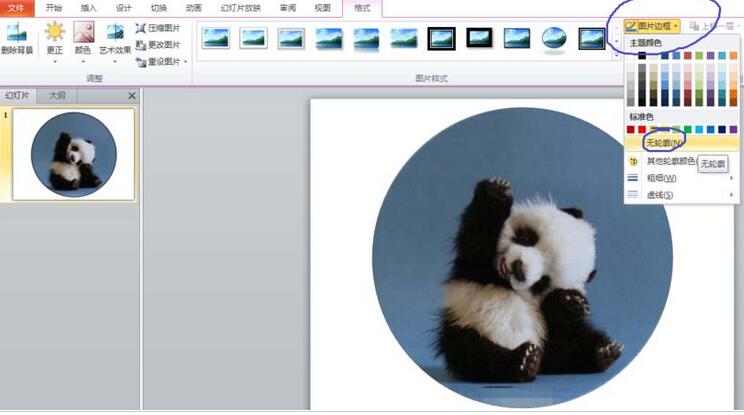Viewport: 744px width, 415px height.
Task: Select slide 1 thumbnail with panda
Action: point(73,153)
